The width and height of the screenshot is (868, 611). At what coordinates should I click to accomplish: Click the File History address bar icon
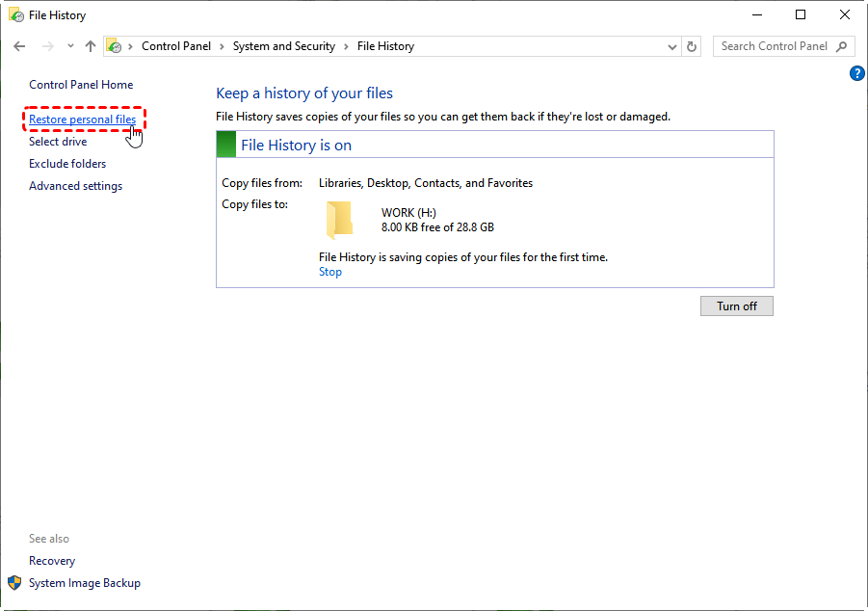point(114,46)
